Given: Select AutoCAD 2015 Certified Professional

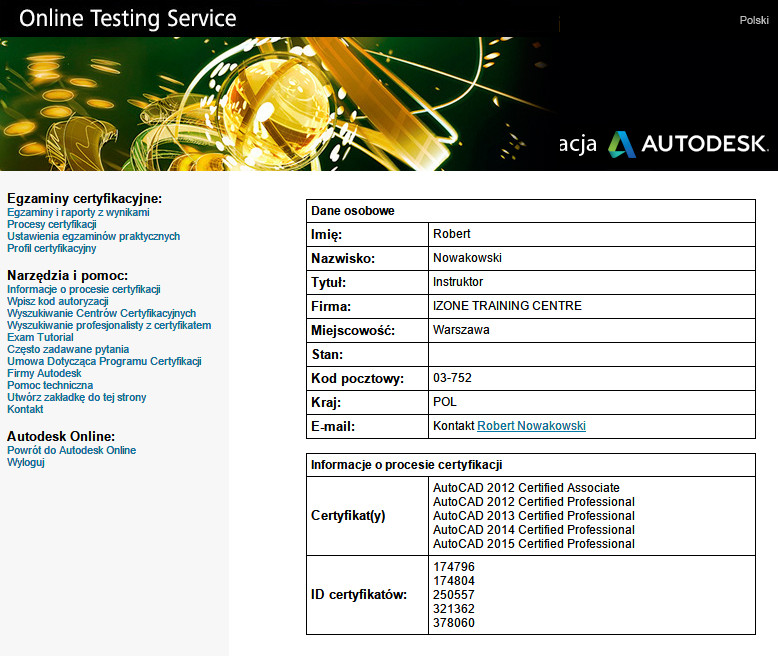Looking at the screenshot, I should click(534, 544).
